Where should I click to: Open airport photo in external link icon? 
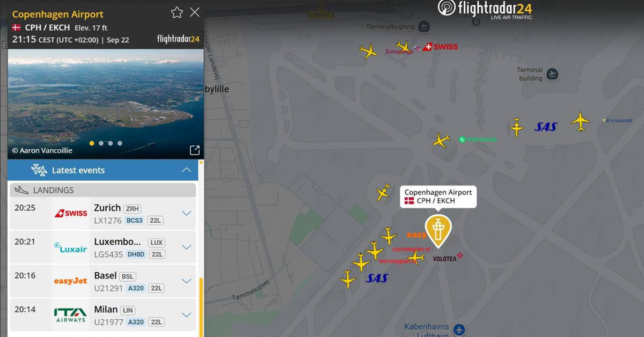[195, 150]
